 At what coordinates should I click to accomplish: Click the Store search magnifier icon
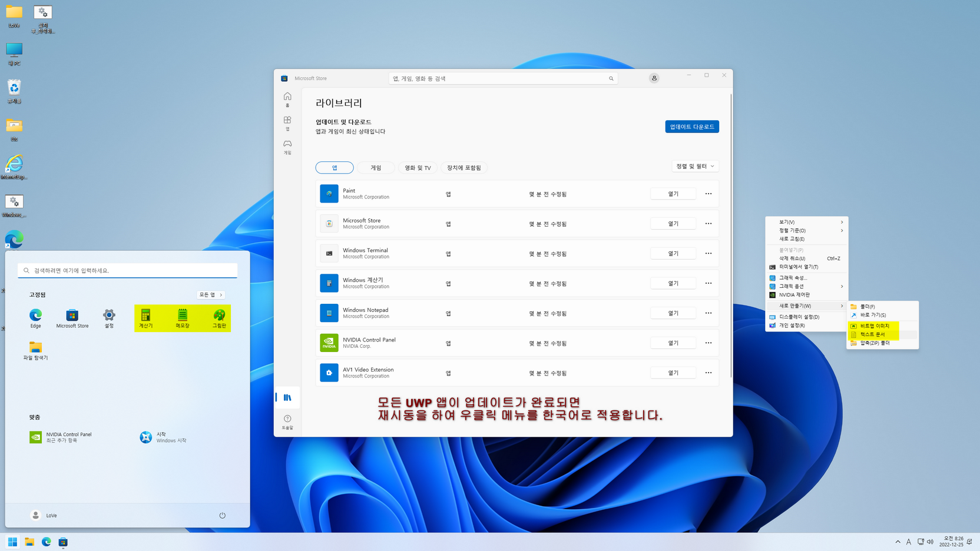(x=611, y=78)
